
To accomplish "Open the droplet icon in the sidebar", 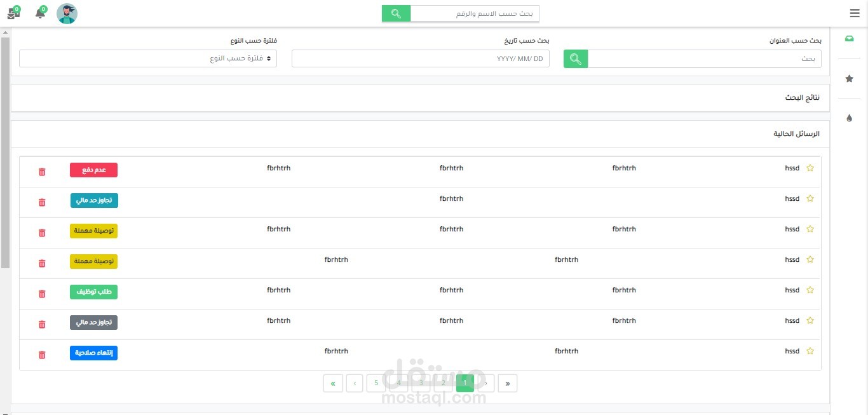I will (x=849, y=118).
